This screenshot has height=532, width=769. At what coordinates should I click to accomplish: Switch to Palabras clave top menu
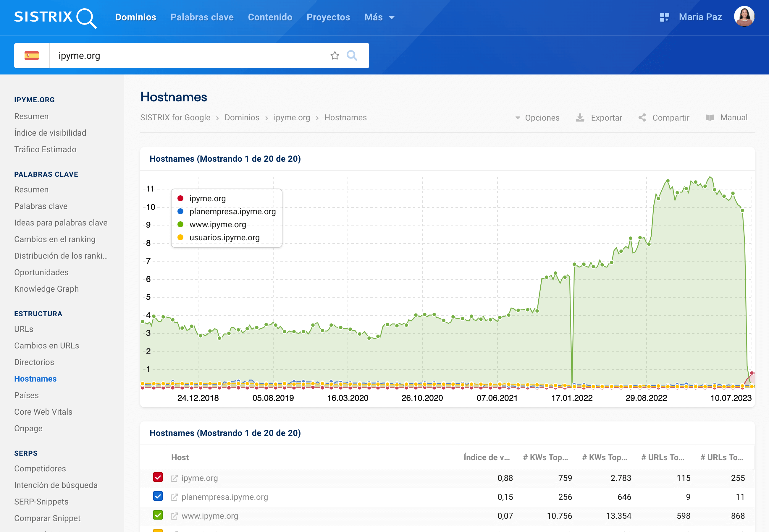pyautogui.click(x=202, y=17)
